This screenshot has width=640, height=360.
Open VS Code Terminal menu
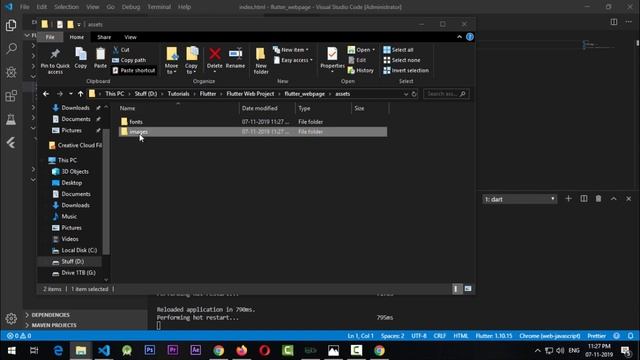coord(159,7)
